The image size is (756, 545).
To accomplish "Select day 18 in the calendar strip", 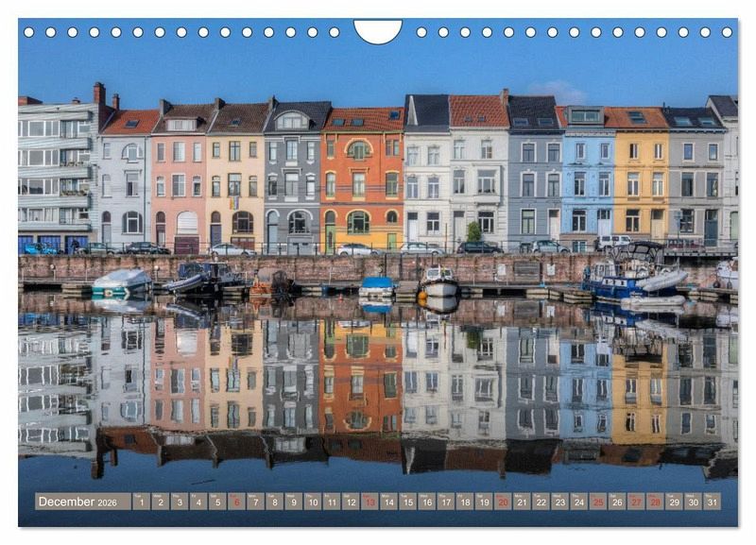I will coord(465,502).
